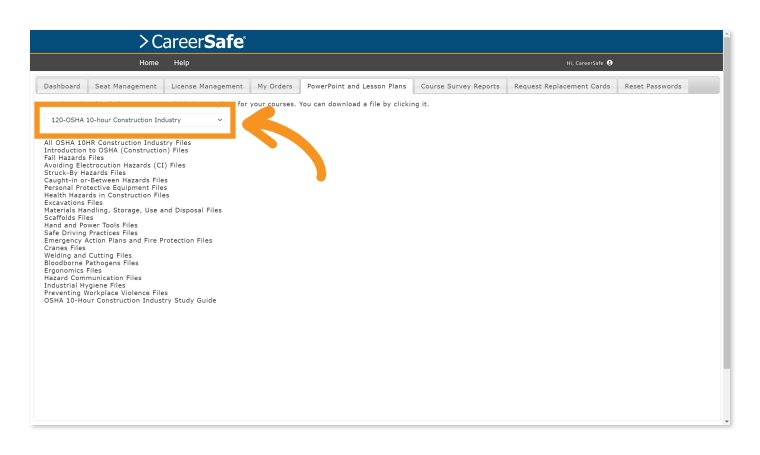Viewport: 760px width, 455px height.
Task: Download Caught-in or-Between Hazards Files
Action: tap(106, 180)
